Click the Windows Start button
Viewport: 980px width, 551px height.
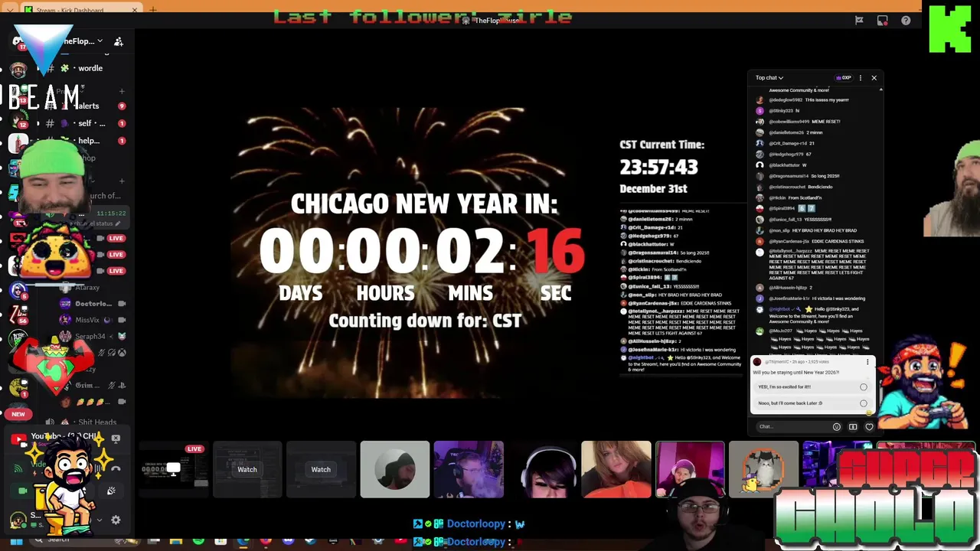pyautogui.click(x=16, y=542)
